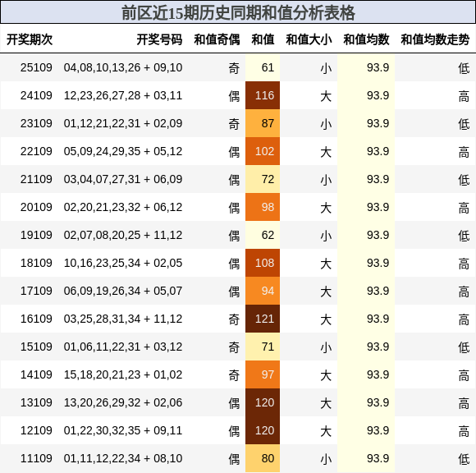Click period number 23109

coord(36,123)
